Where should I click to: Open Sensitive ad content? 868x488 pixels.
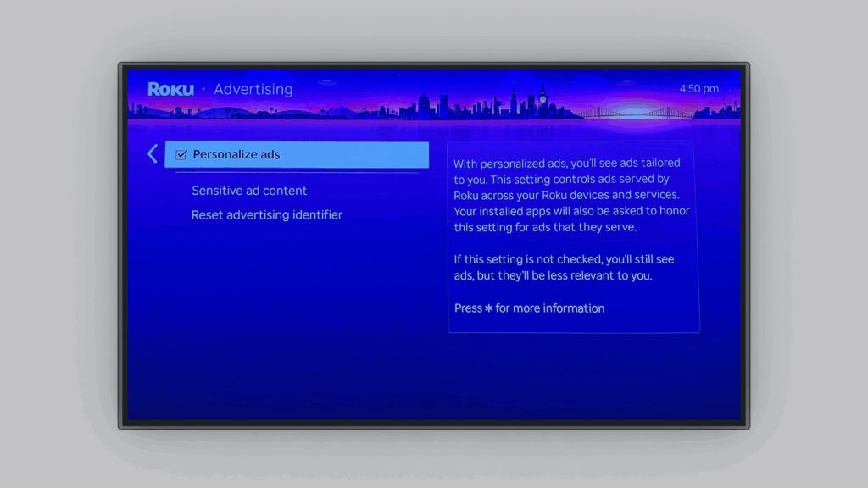249,191
